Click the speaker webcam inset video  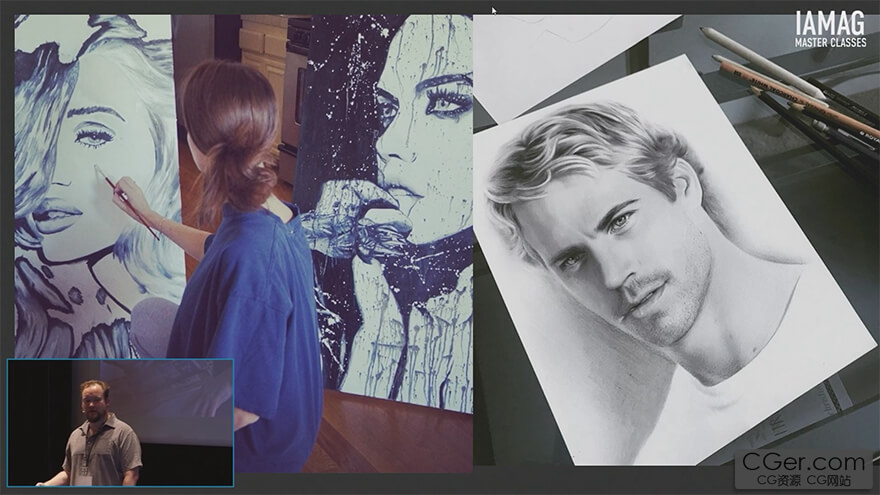120,423
